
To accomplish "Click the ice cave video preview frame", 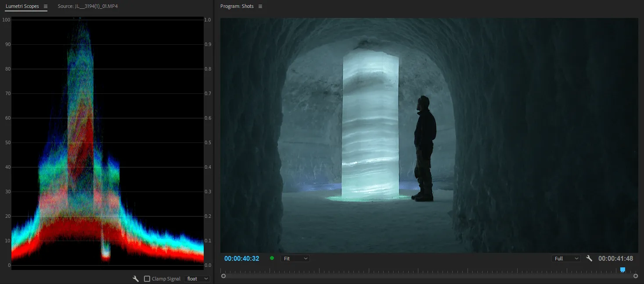I will (x=429, y=135).
